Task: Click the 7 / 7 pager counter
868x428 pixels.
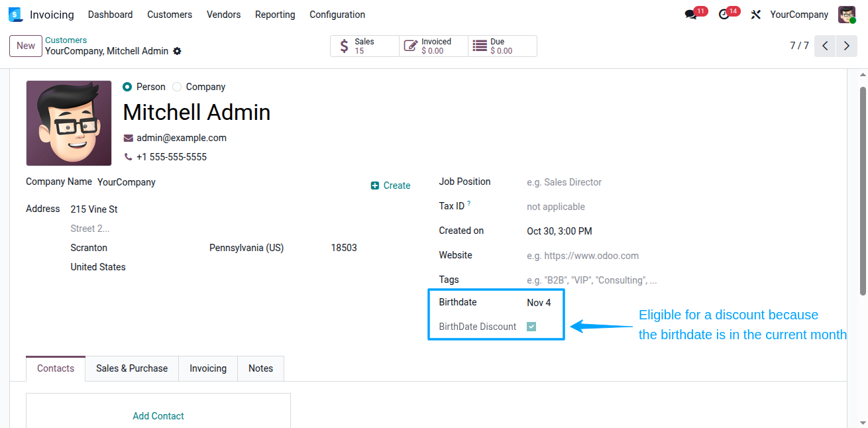Action: pos(799,46)
